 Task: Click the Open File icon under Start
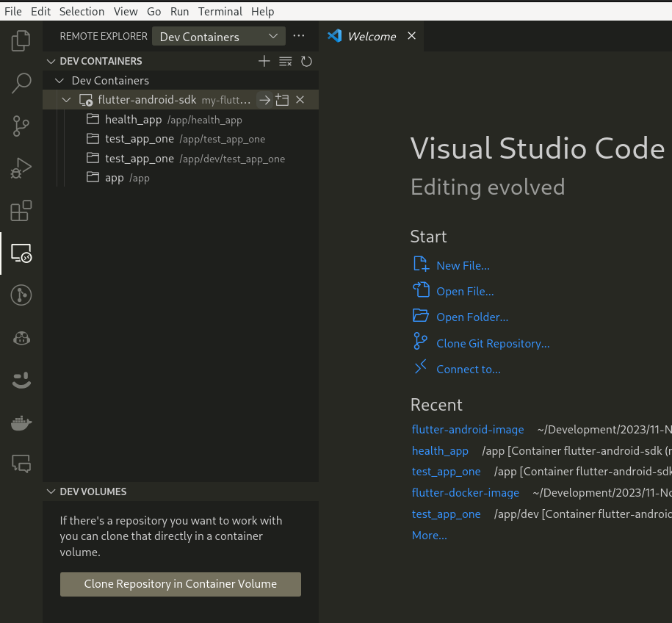tap(421, 290)
